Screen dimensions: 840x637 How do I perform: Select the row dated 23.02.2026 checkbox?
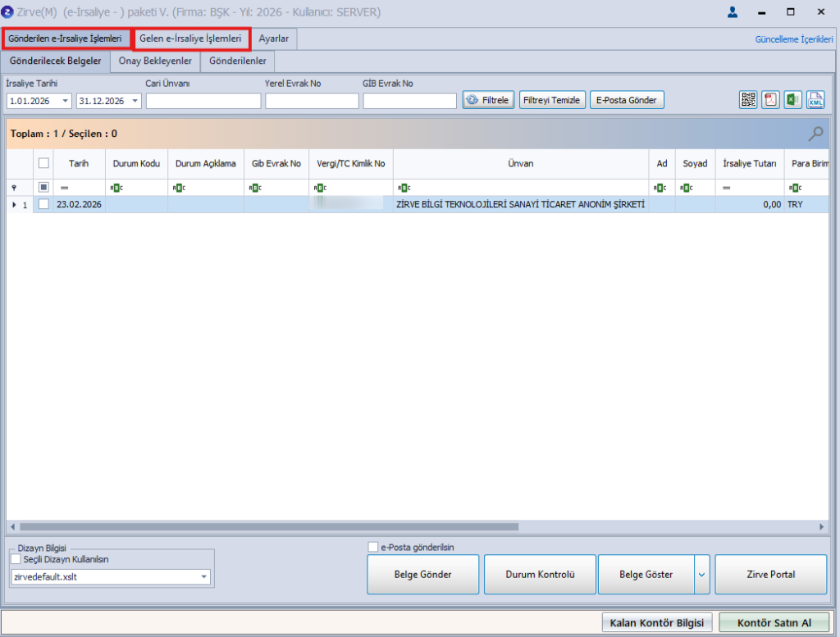[43, 204]
